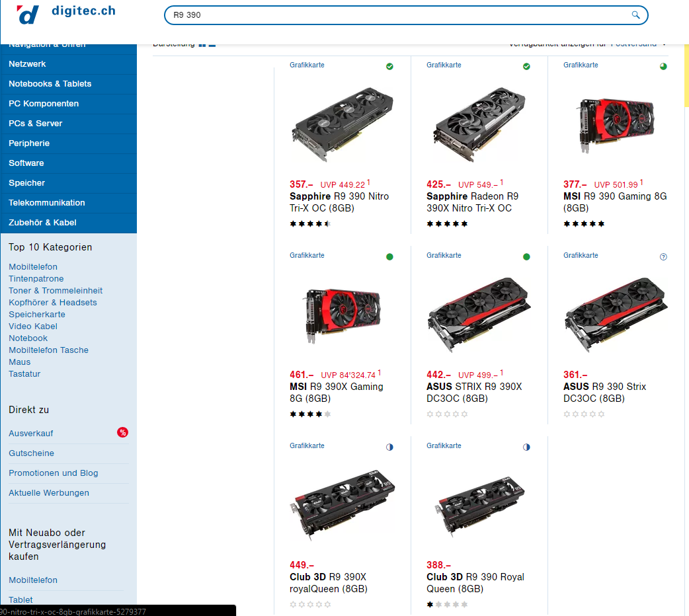Viewport: 689px width, 616px height.
Task: Click the search field containing 'R9 390'
Action: tap(405, 15)
